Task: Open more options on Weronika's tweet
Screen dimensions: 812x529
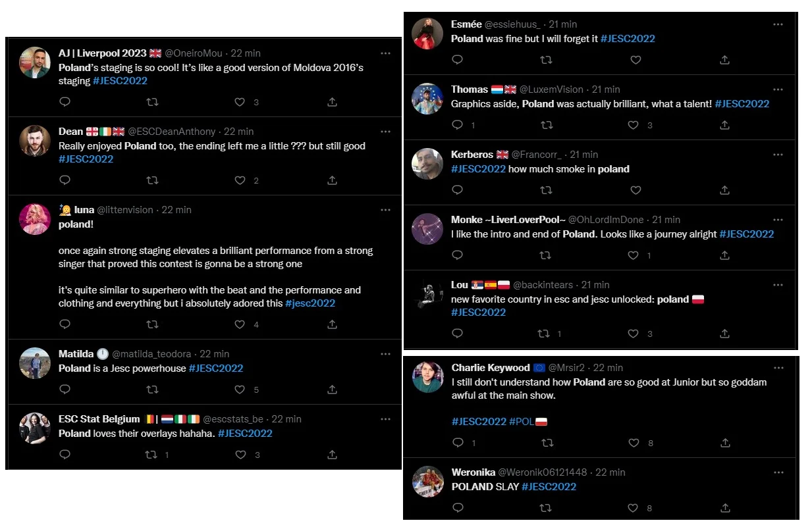Action: pyautogui.click(x=778, y=472)
